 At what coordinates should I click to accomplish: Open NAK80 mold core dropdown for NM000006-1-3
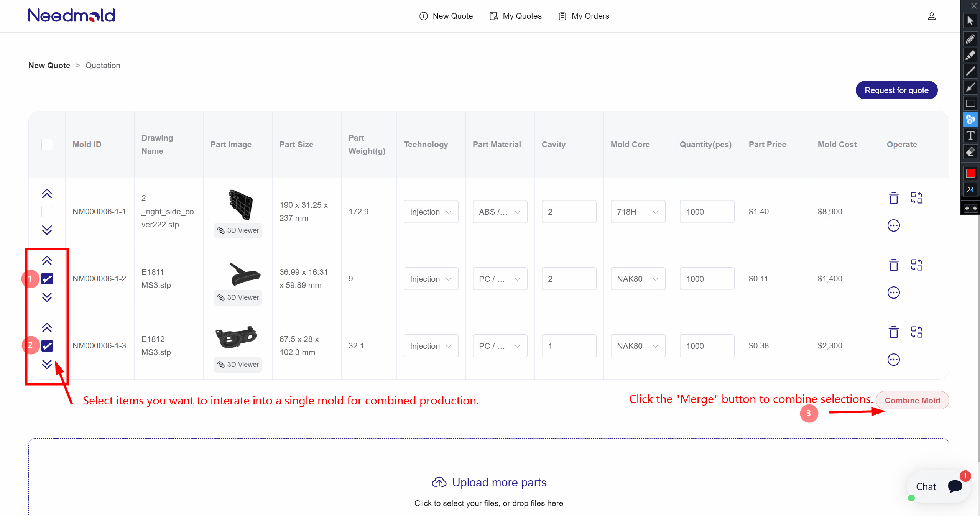pyautogui.click(x=638, y=346)
